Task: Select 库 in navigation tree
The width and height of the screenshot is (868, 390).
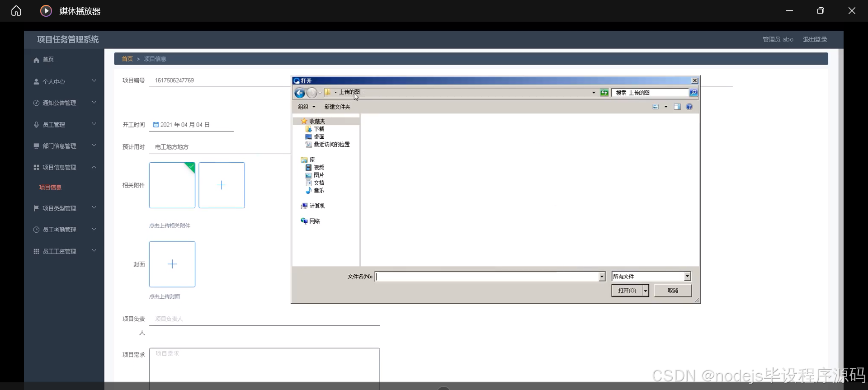Action: click(308, 160)
